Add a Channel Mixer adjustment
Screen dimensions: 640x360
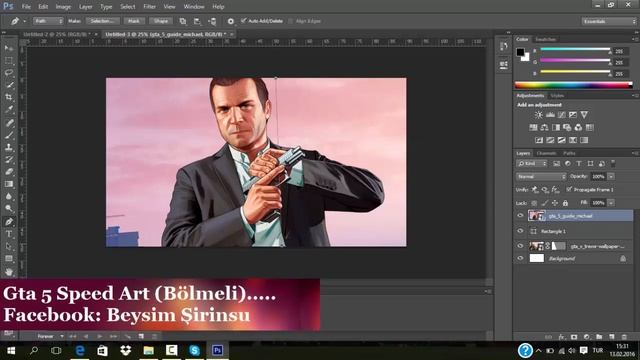[x=578, y=127]
